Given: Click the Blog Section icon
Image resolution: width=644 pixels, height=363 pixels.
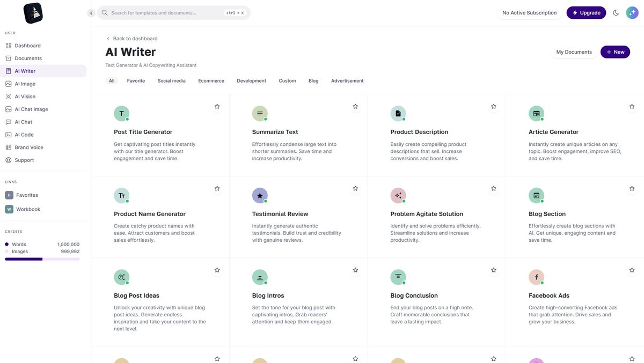Looking at the screenshot, I should coord(536,196).
